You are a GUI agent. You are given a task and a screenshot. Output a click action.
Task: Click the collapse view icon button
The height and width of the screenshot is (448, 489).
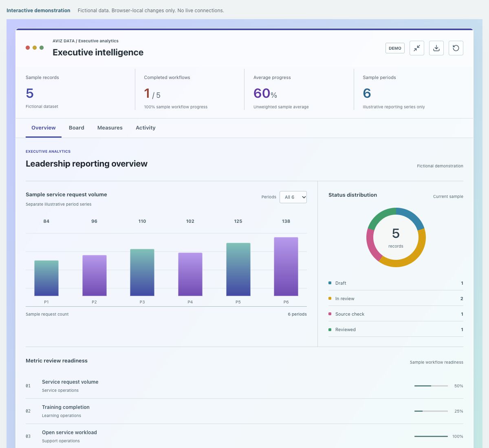click(417, 48)
